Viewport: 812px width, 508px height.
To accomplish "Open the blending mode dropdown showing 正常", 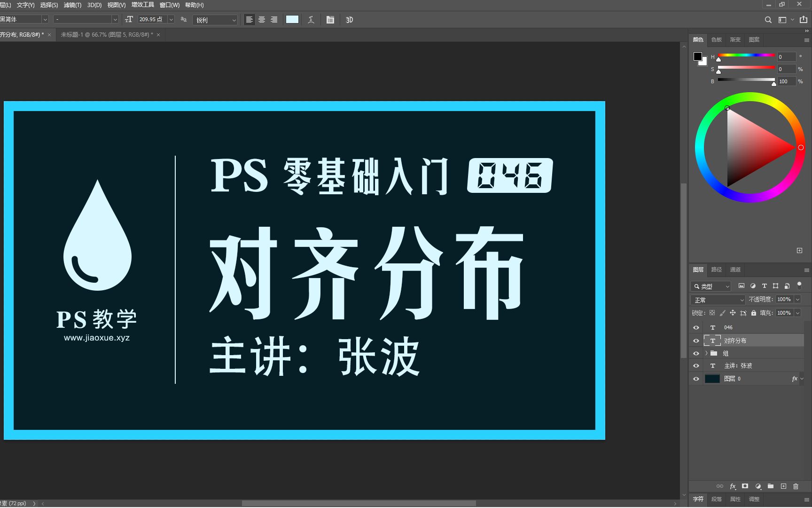I will pos(718,299).
